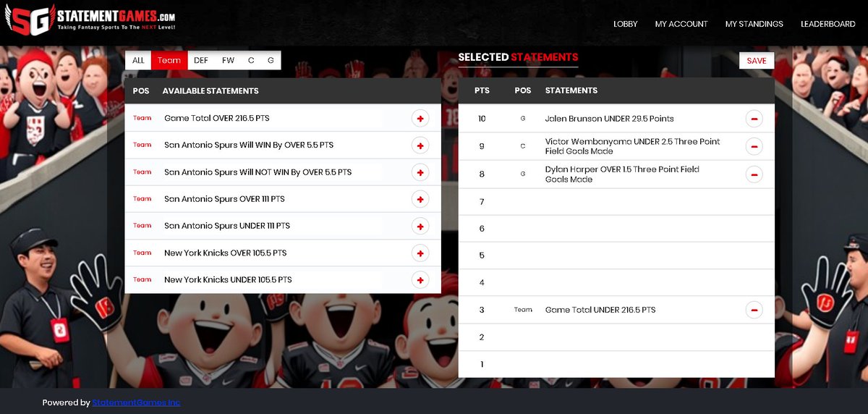
Task: Open StatementGames Inc footer link
Action: 136,402
